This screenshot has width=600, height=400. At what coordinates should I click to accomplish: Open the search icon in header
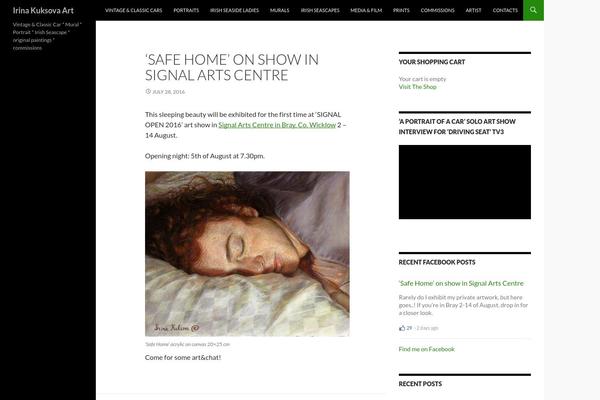[x=533, y=10]
